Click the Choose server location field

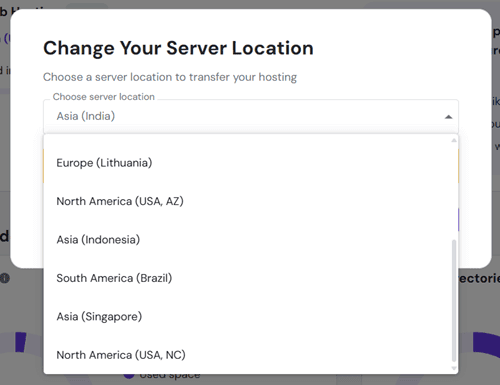pos(251,116)
